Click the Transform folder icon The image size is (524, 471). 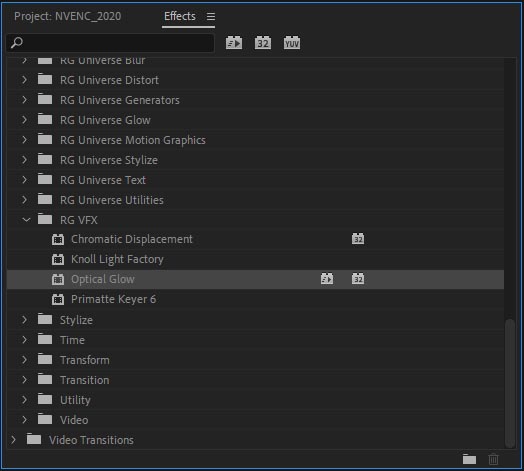(45, 359)
